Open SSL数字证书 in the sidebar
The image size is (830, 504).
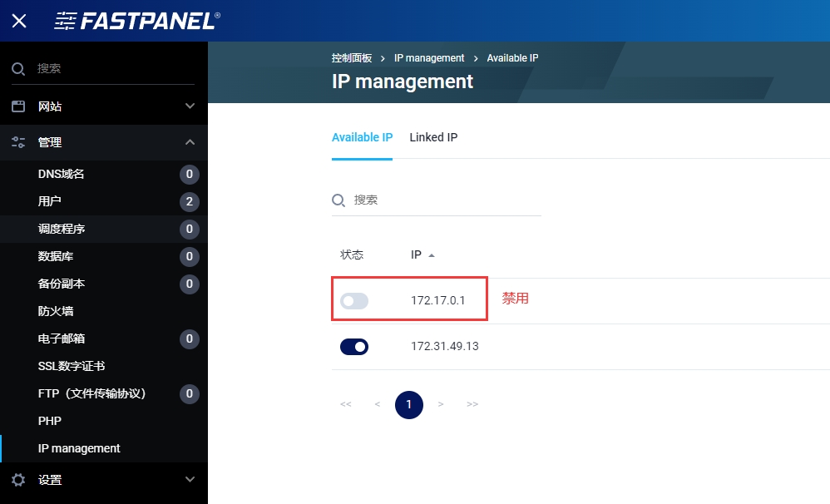click(72, 366)
